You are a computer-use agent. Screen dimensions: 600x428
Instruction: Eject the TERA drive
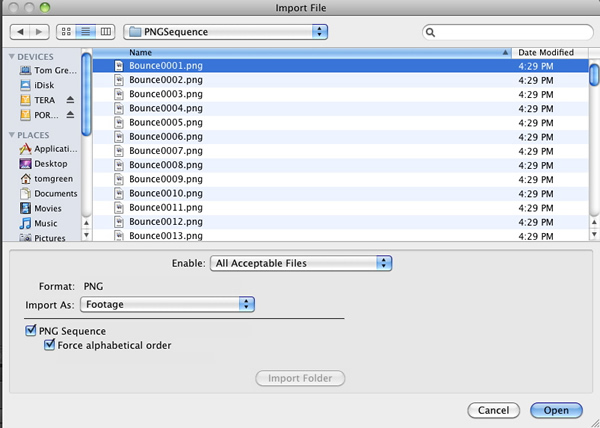click(70, 100)
